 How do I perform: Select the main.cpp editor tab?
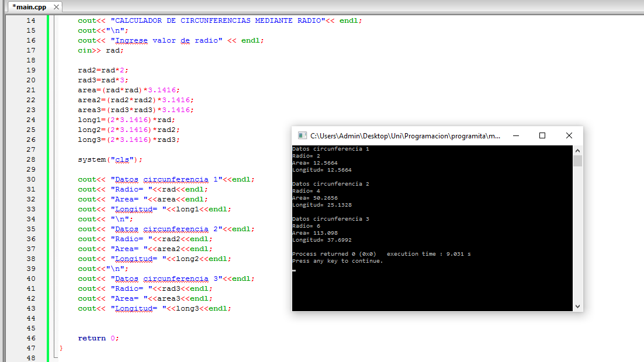(29, 8)
